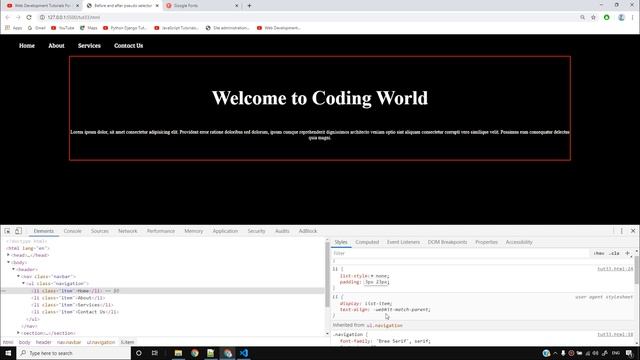Screen dimensions: 640x360
Task: Toggle the :hov element state button
Action: (599, 253)
